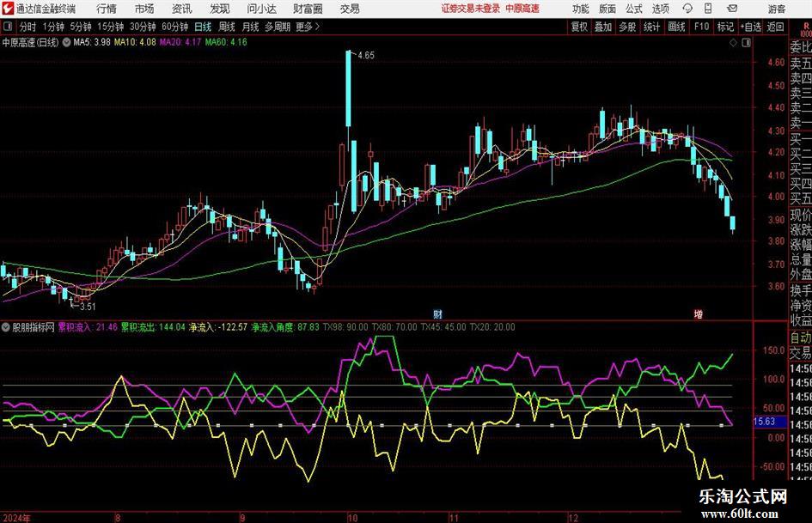Switch to 60分钟 period
The height and width of the screenshot is (523, 812).
click(174, 27)
